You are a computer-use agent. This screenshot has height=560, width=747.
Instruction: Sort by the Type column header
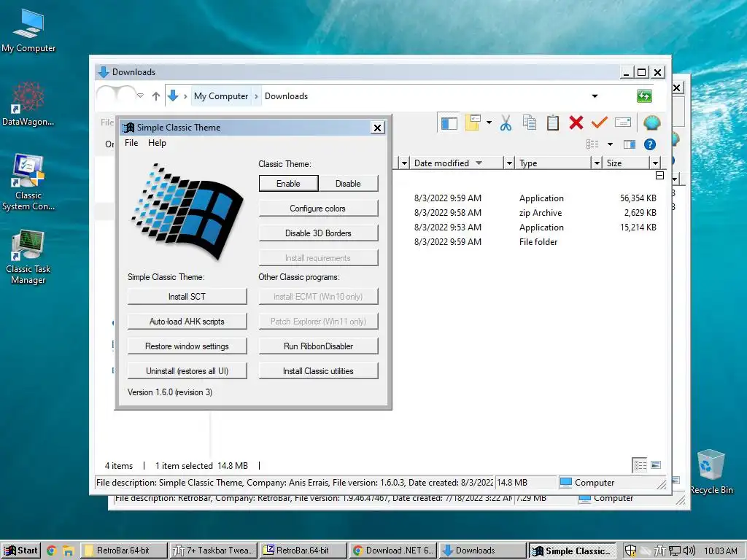point(553,163)
